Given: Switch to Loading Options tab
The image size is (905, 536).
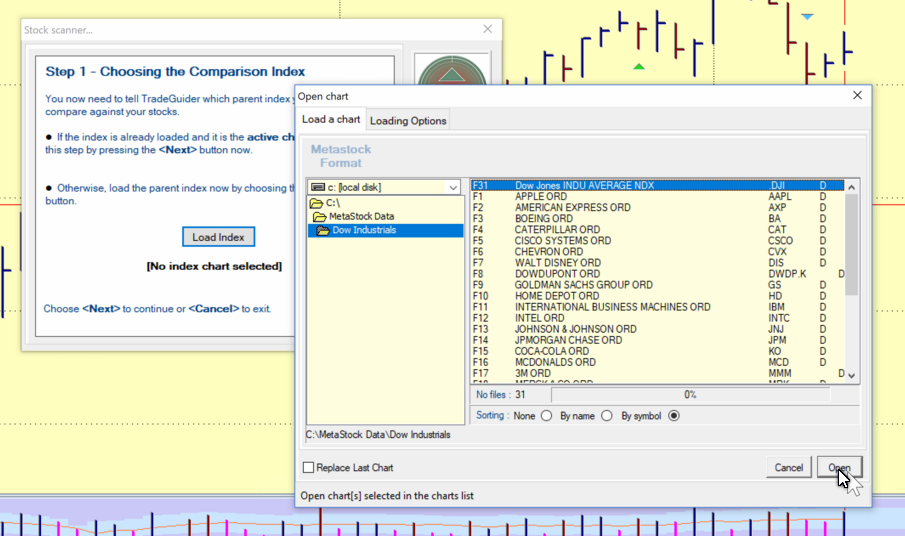Looking at the screenshot, I should point(408,121).
